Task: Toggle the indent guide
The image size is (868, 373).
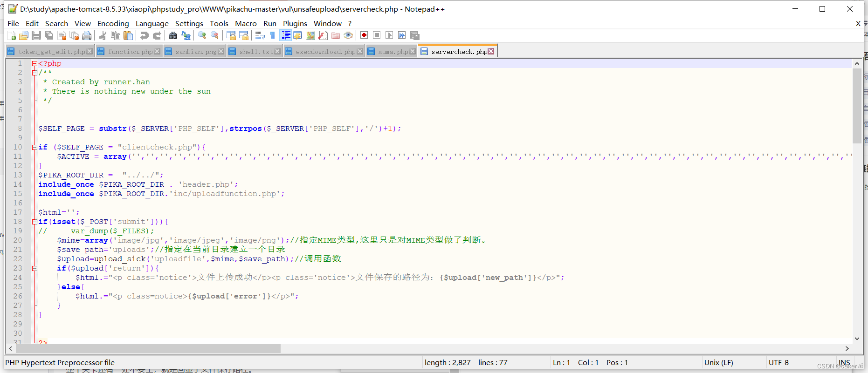Action: (285, 35)
